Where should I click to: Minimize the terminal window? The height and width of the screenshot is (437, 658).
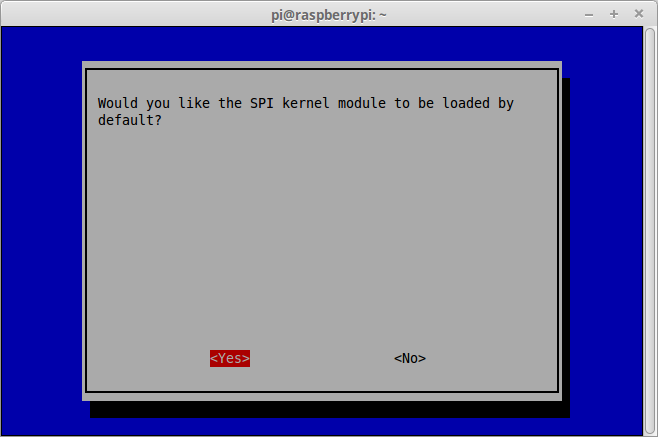point(589,15)
